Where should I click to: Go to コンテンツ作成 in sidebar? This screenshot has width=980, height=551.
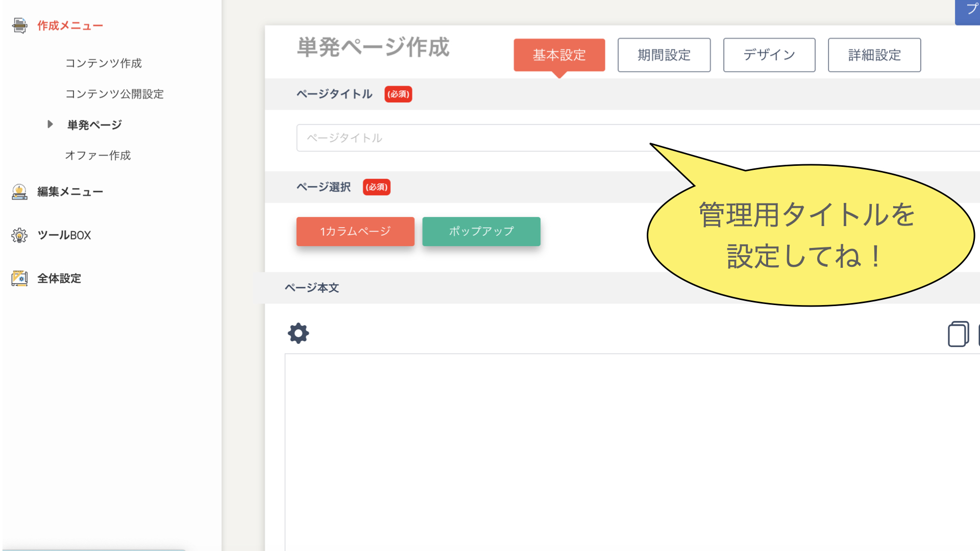[103, 63]
